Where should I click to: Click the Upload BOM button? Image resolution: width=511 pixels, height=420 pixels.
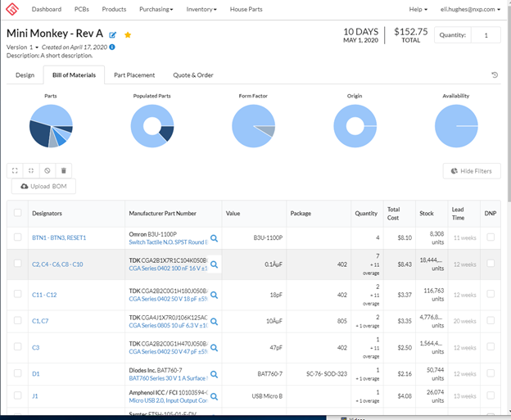(43, 187)
